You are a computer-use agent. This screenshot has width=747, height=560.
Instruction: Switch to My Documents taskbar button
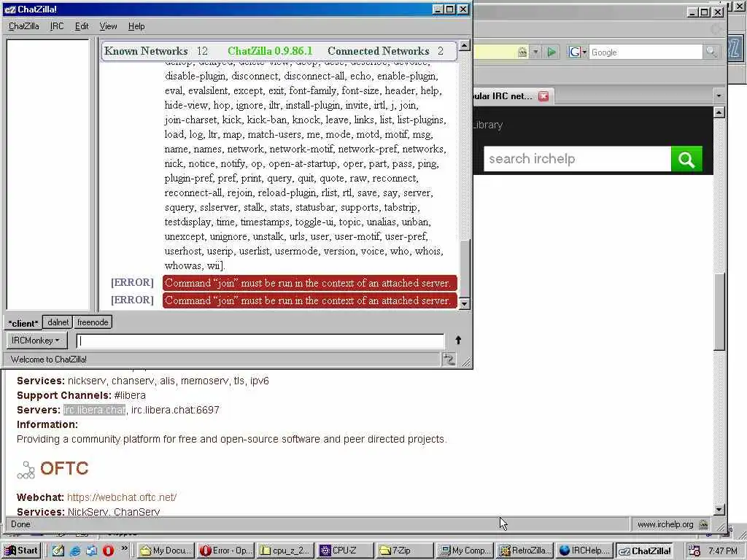pos(166,551)
